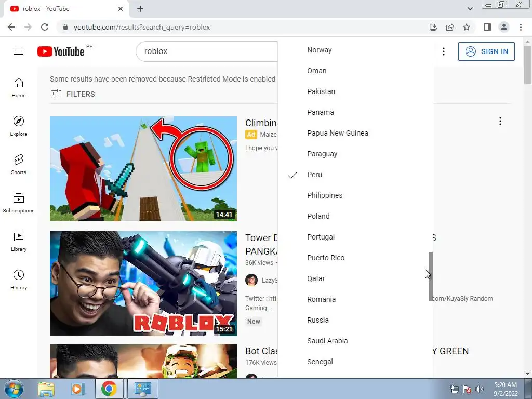Open Windows Explorer from the taskbar
The height and width of the screenshot is (399, 532).
click(46, 389)
